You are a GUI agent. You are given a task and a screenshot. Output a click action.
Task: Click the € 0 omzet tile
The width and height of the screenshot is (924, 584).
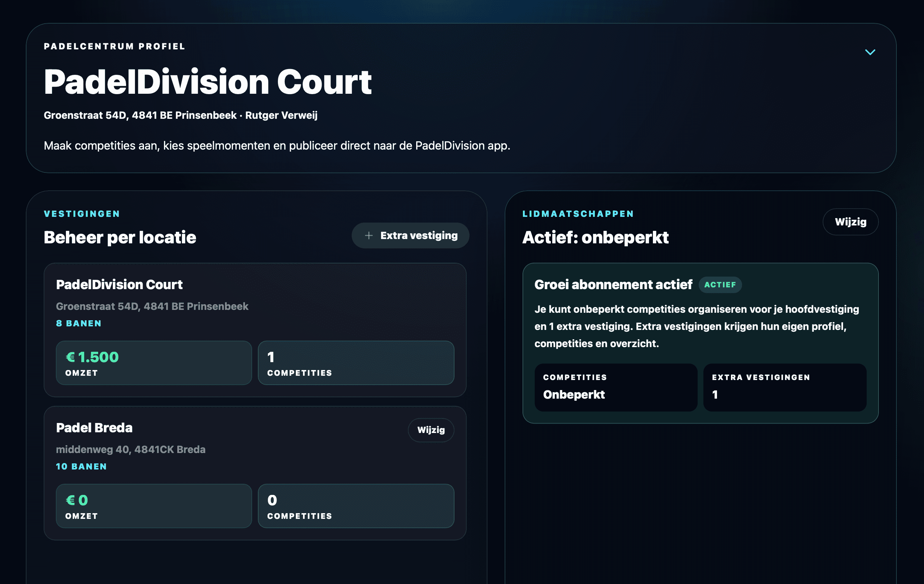pyautogui.click(x=154, y=506)
